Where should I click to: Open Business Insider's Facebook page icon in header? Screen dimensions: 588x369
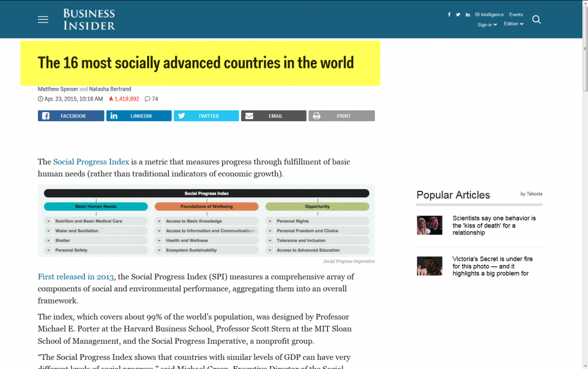pyautogui.click(x=449, y=15)
